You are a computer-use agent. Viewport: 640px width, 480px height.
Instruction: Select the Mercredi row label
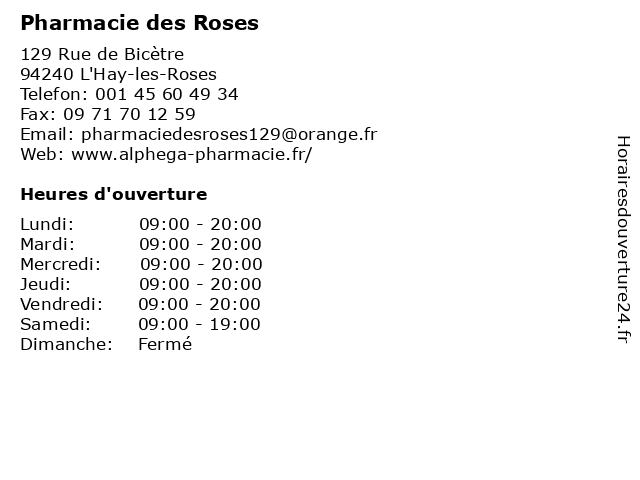tap(60, 264)
